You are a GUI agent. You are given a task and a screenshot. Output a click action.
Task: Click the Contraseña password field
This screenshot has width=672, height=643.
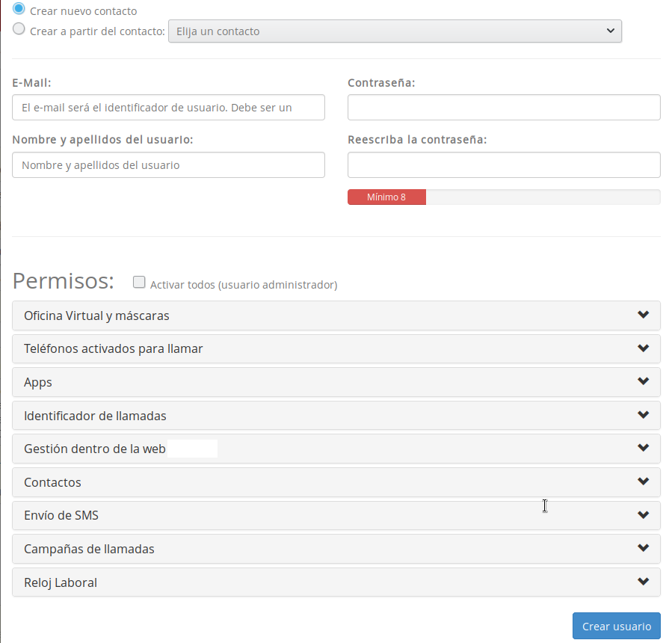pyautogui.click(x=503, y=107)
